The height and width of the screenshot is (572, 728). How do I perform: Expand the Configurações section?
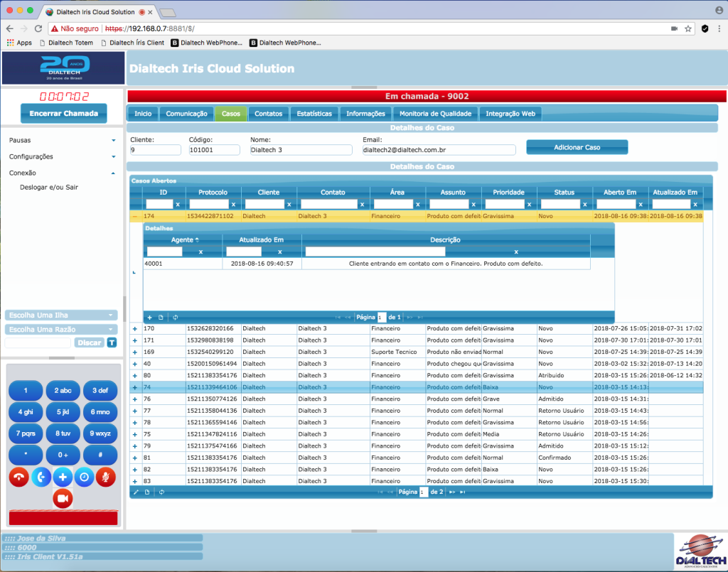[x=62, y=156]
